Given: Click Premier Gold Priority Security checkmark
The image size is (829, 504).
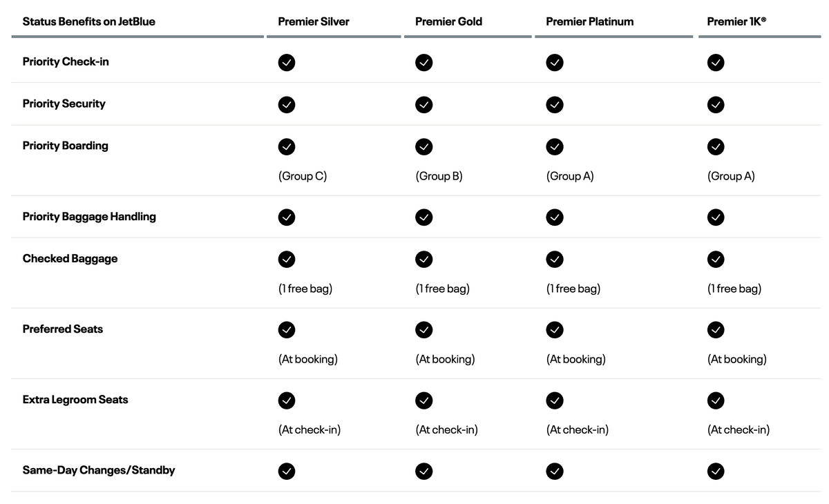Looking at the screenshot, I should 423,105.
